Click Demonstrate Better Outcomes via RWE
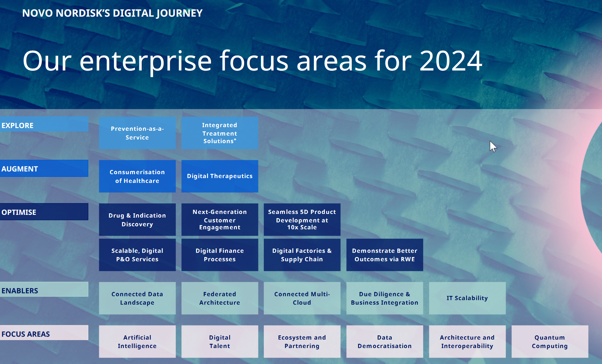Viewport: 602px width, 364px height. [x=384, y=255]
